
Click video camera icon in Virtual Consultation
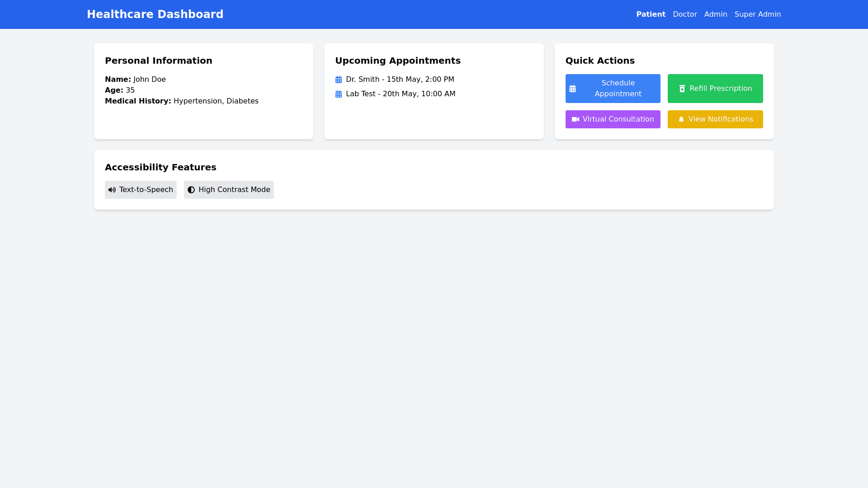click(x=575, y=119)
